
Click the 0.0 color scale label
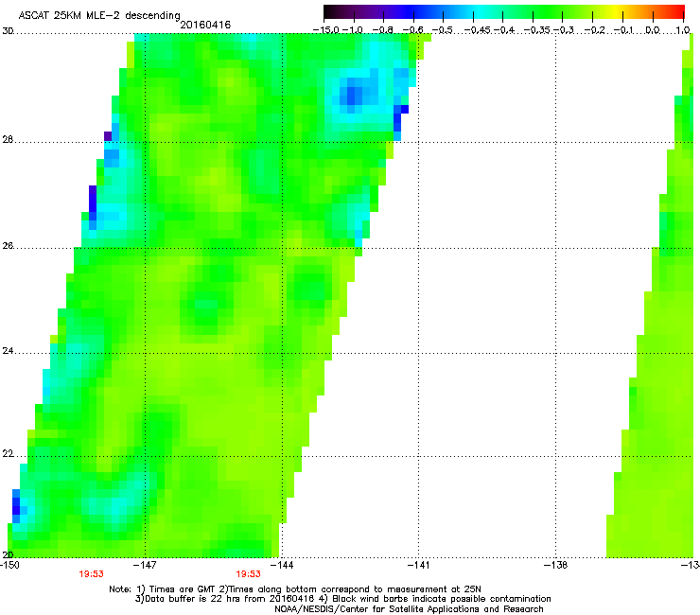tap(653, 30)
